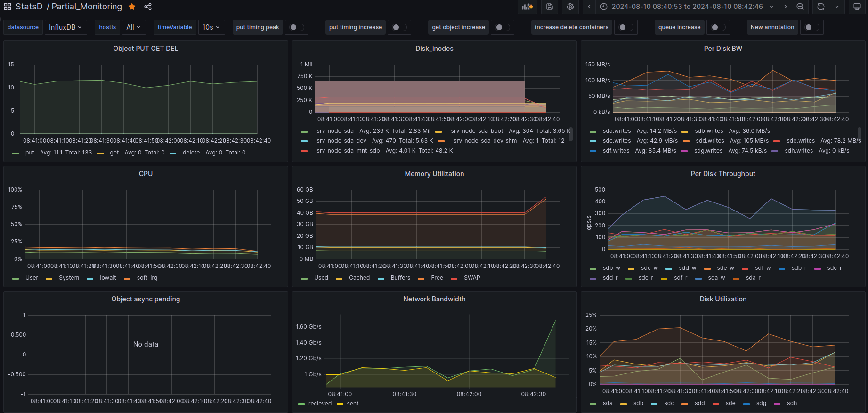Toggle the queue increase annotation switch

pos(718,27)
